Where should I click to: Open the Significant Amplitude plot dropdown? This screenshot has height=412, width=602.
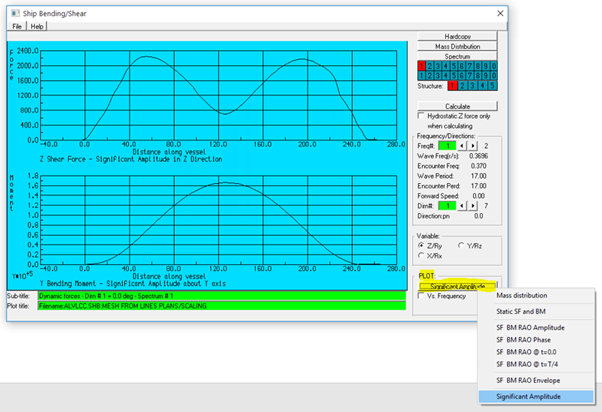pyautogui.click(x=457, y=285)
